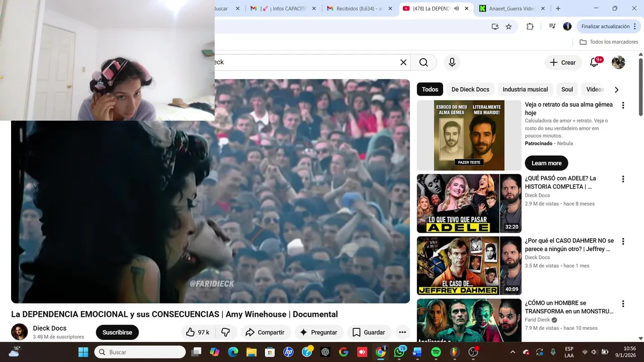Start voice search with microphone icon
The image size is (644, 362).
452,62
